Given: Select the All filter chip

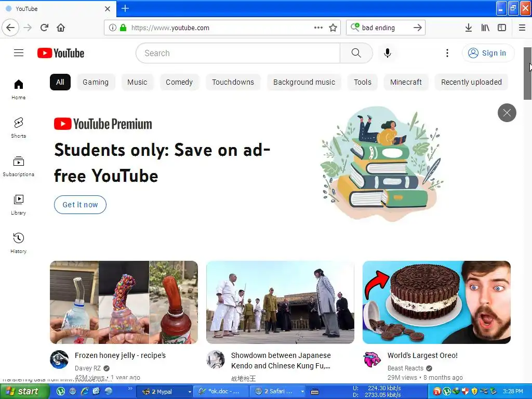Looking at the screenshot, I should [60, 82].
